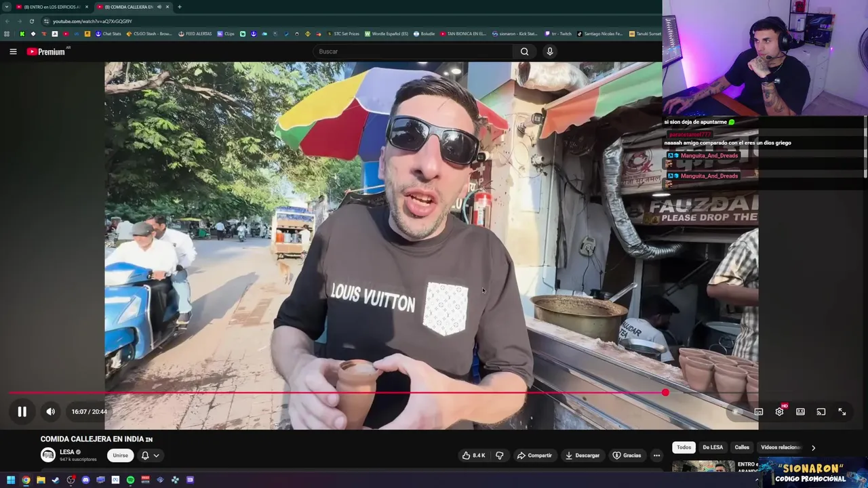Click the video title COMIDA CALLEJERA EN INDIA

click(x=96, y=439)
